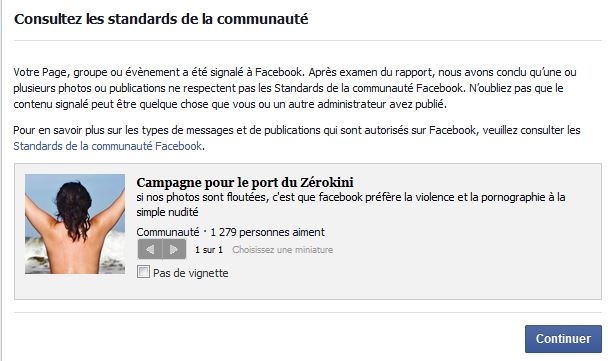Image resolution: width=614 pixels, height=361 pixels.
Task: Click the divider line above the Continuer button
Action: (308, 312)
